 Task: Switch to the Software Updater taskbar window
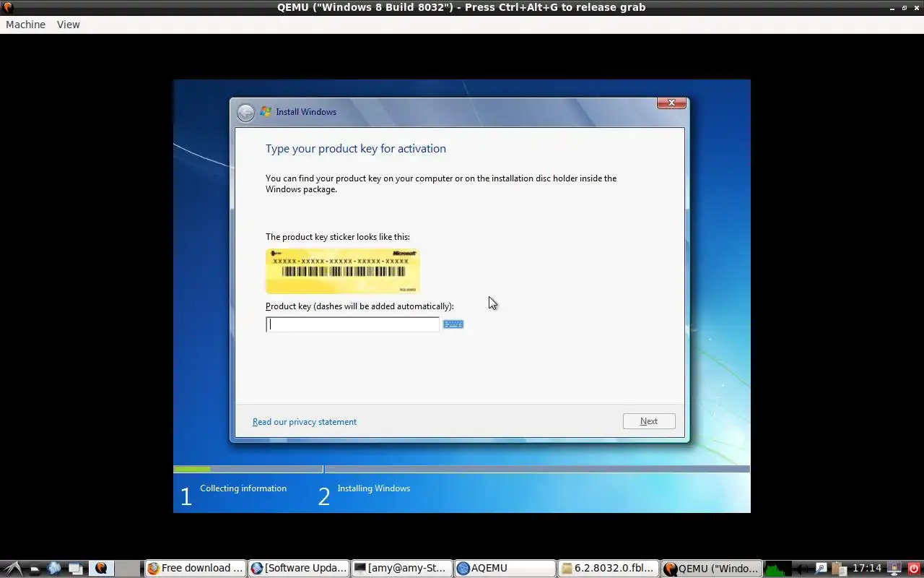pos(299,568)
